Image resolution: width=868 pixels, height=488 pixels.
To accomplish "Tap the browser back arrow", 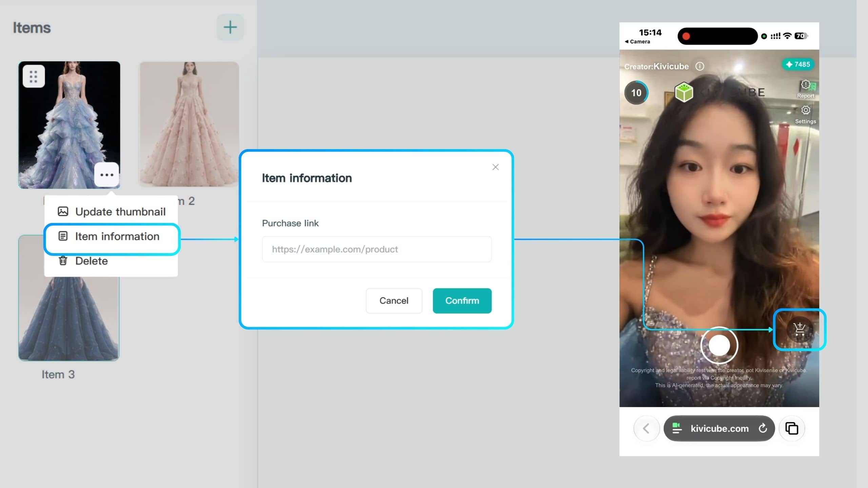I will pyautogui.click(x=646, y=428).
